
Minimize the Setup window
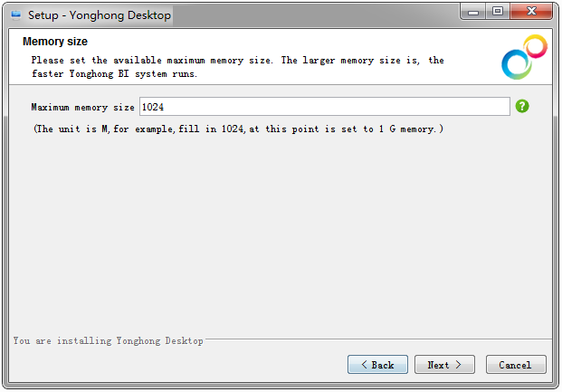point(473,12)
